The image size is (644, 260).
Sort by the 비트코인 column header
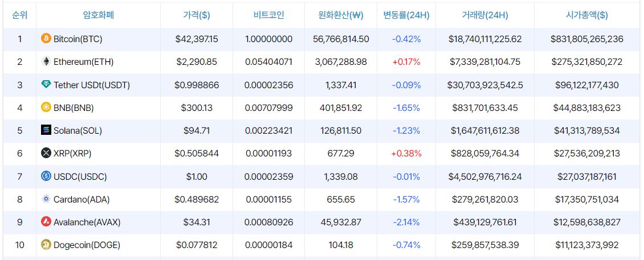click(268, 15)
